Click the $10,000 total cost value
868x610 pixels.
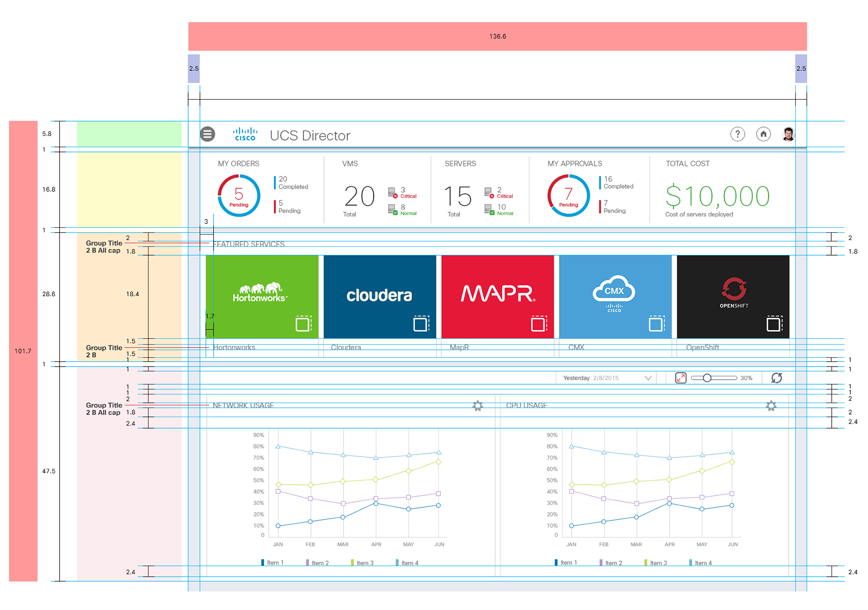point(717,196)
